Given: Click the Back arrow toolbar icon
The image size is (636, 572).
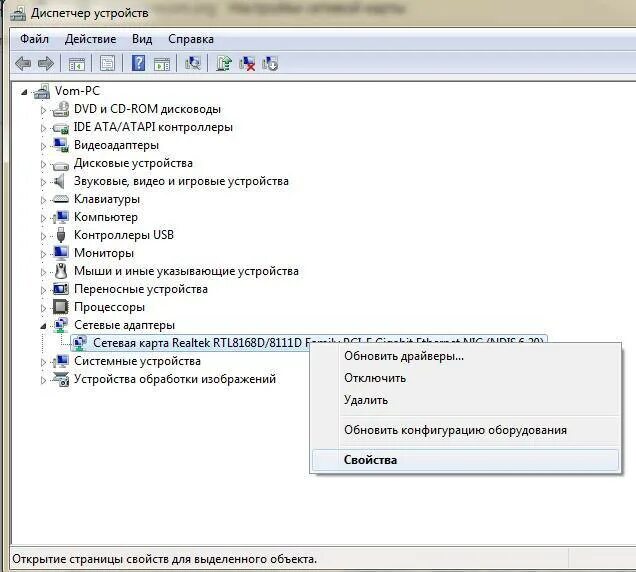Looking at the screenshot, I should coord(23,63).
